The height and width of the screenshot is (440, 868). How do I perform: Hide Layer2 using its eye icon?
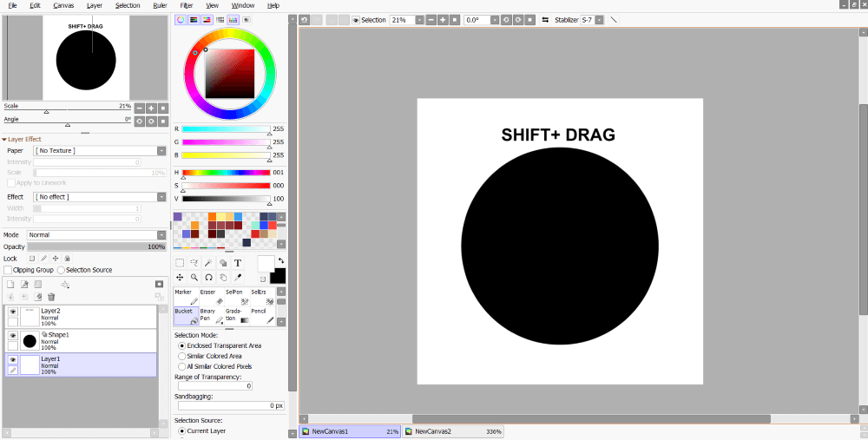13,312
